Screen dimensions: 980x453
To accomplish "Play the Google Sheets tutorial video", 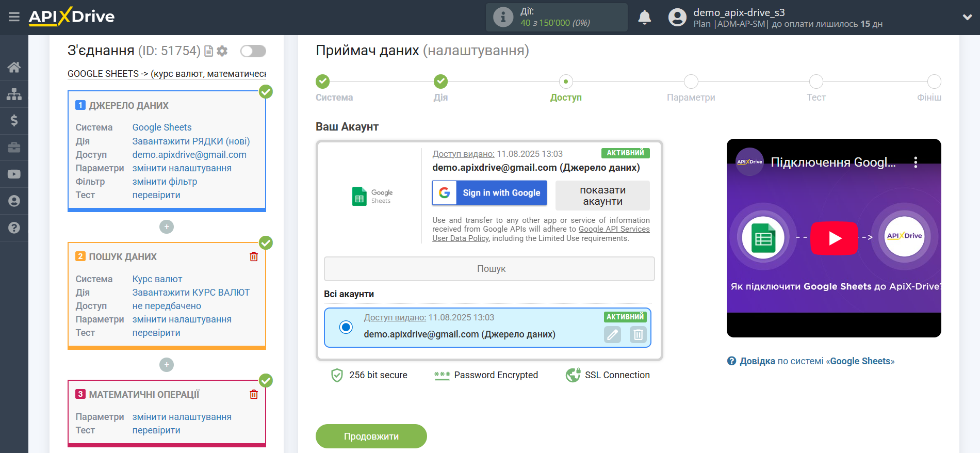I will tap(834, 238).
